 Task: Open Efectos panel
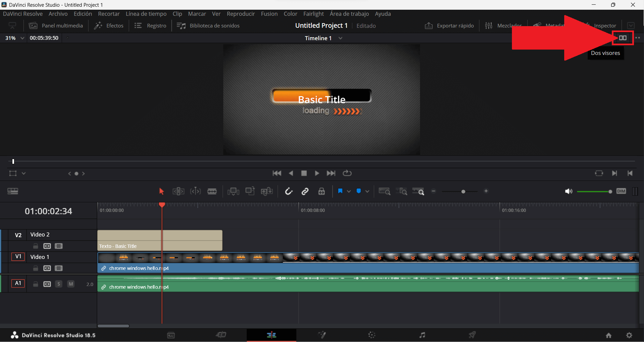pos(109,26)
